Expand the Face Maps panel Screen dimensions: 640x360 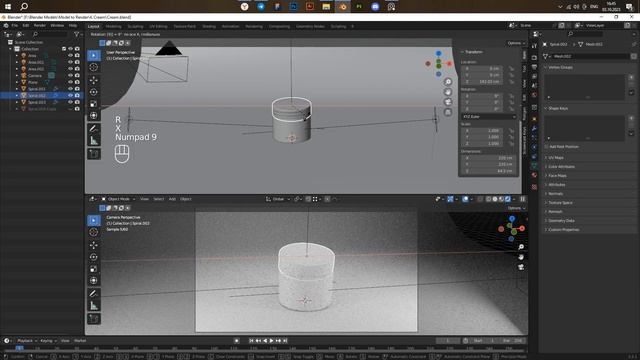click(557, 176)
